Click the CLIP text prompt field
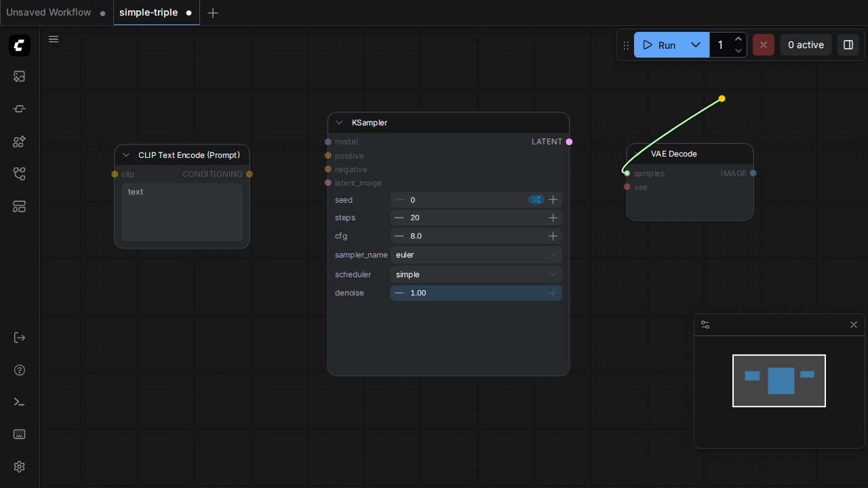The height and width of the screenshot is (488, 868). click(182, 212)
